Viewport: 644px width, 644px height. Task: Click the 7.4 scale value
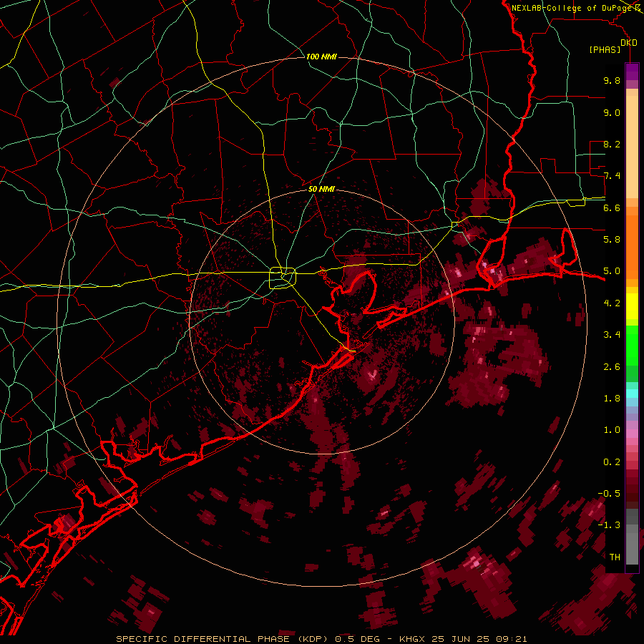[612, 176]
